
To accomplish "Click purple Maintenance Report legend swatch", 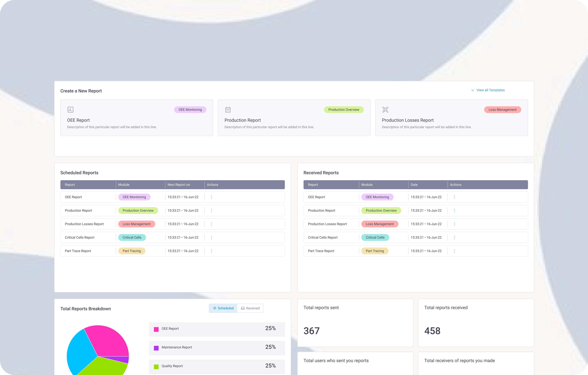I will [156, 348].
